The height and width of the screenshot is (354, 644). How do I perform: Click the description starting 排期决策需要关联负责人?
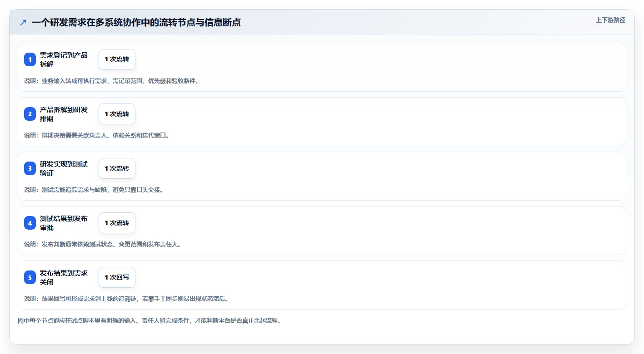[97, 135]
